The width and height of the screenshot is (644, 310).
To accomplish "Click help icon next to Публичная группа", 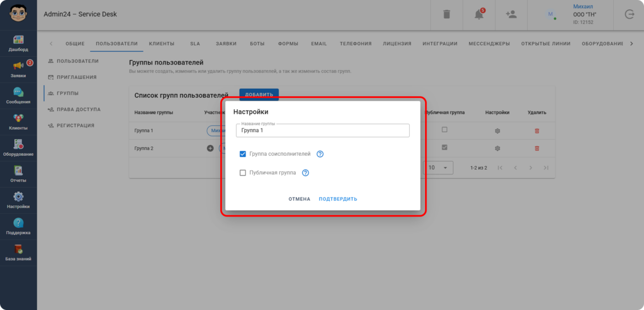I will (306, 173).
